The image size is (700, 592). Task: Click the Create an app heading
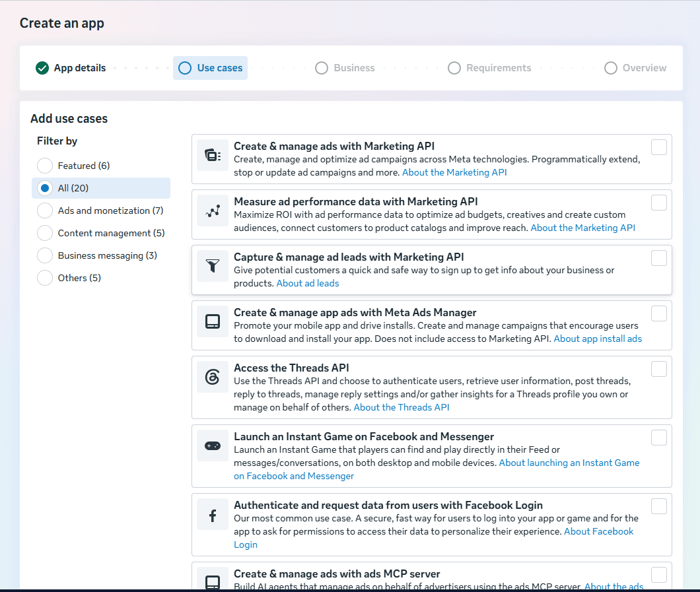(x=62, y=23)
